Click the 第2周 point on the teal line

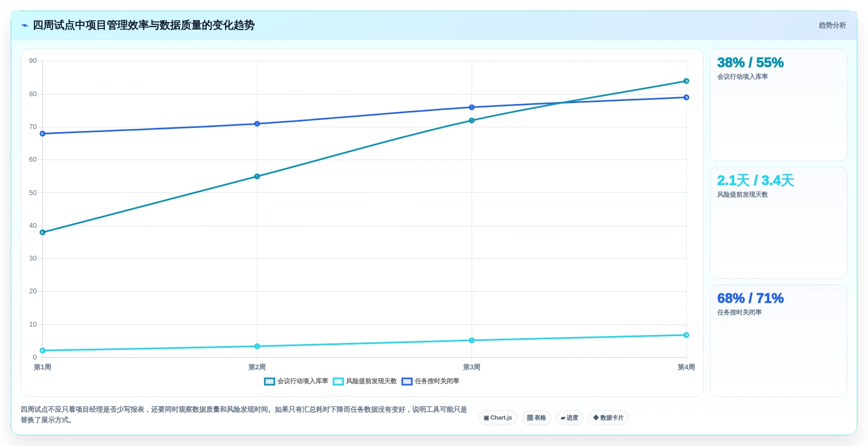pos(257,176)
